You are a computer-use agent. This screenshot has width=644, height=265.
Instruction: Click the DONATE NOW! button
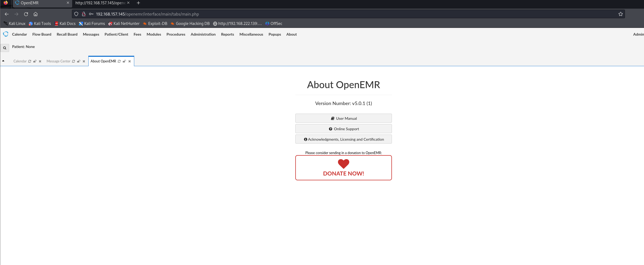(343, 168)
